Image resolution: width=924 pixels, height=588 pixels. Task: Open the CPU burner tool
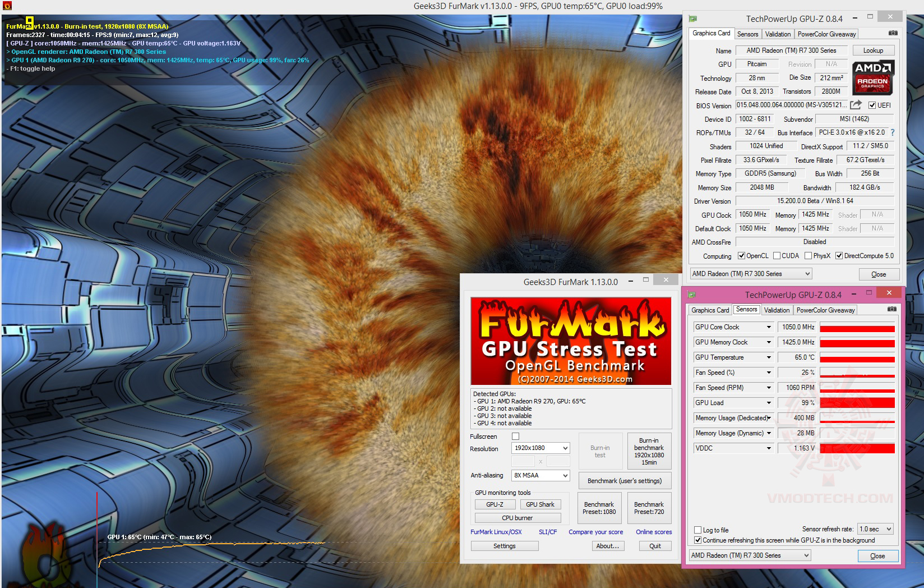pyautogui.click(x=518, y=518)
